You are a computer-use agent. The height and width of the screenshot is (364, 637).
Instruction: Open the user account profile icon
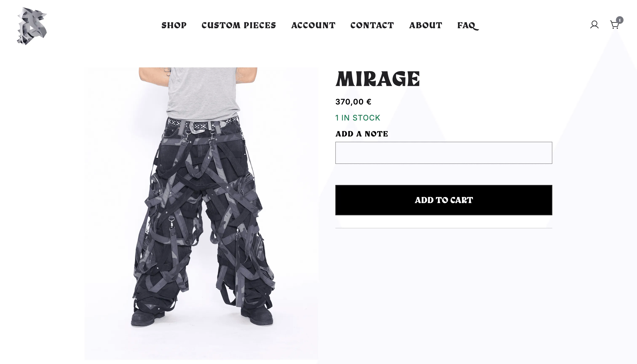[x=594, y=25]
